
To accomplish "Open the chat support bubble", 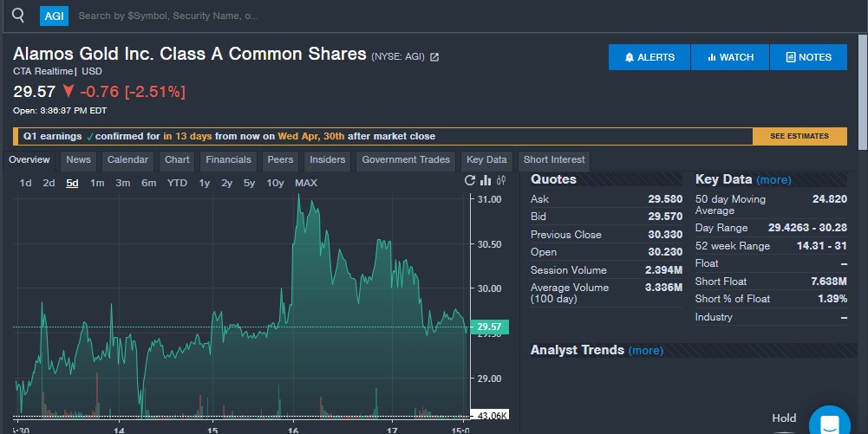I will click(829, 424).
